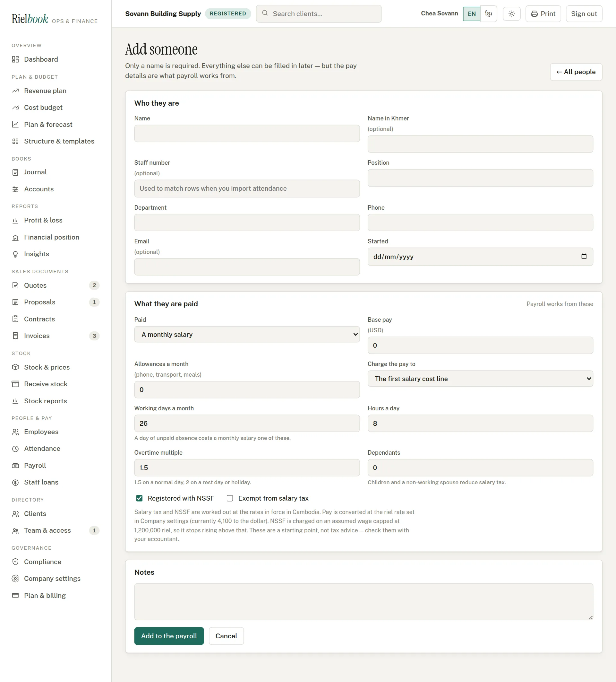Click the Sign out button
The height and width of the screenshot is (682, 616).
[x=584, y=14]
